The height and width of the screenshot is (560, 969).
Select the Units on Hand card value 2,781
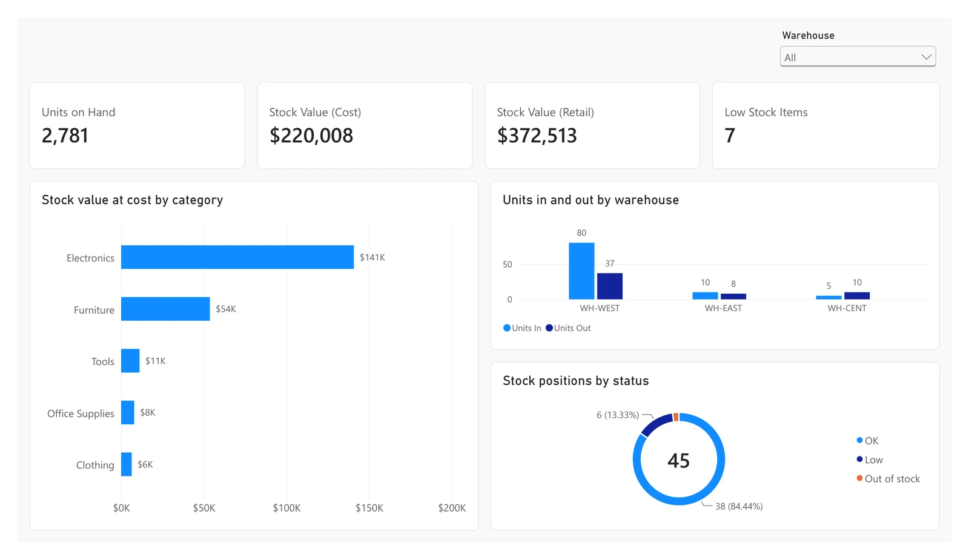coord(65,136)
